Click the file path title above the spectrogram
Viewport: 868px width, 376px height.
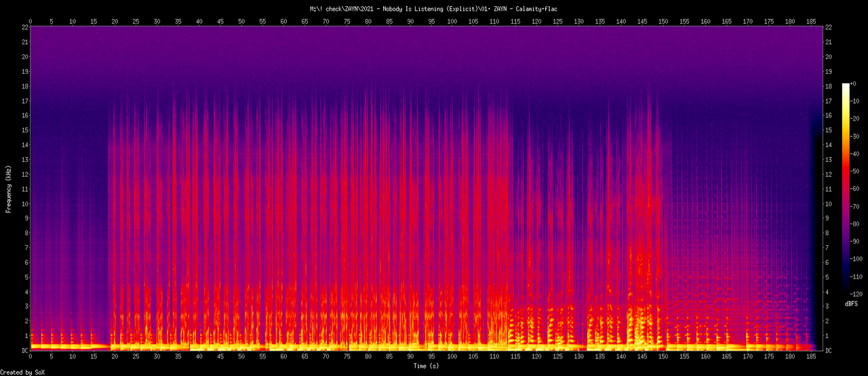pyautogui.click(x=434, y=8)
